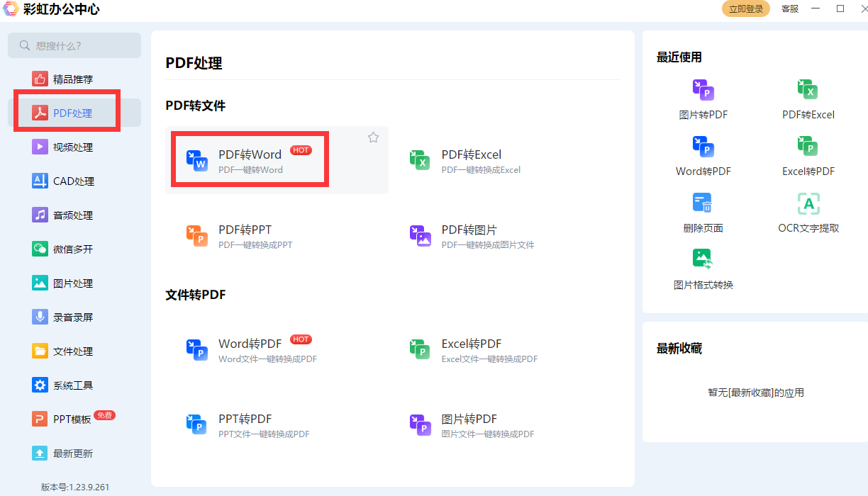
Task: Click the 免费 badge on PPT模板
Action: click(x=104, y=415)
